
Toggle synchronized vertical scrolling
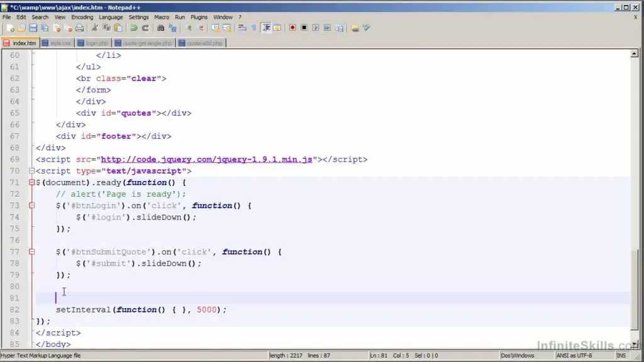coord(215,28)
